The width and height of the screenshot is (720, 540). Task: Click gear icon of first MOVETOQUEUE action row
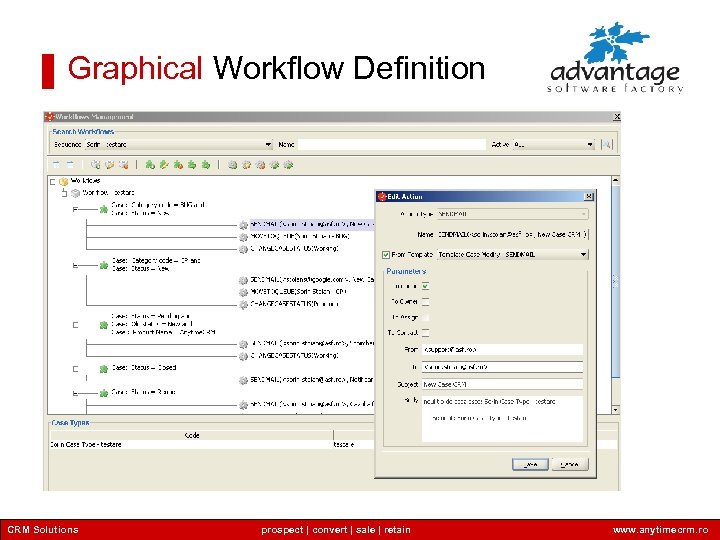click(x=243, y=237)
